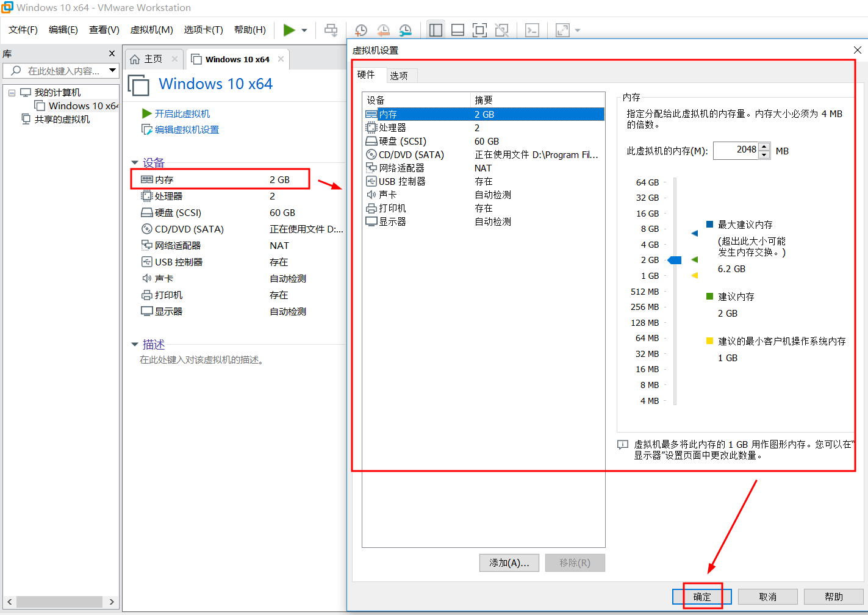Close the 主页 tab

pyautogui.click(x=174, y=59)
